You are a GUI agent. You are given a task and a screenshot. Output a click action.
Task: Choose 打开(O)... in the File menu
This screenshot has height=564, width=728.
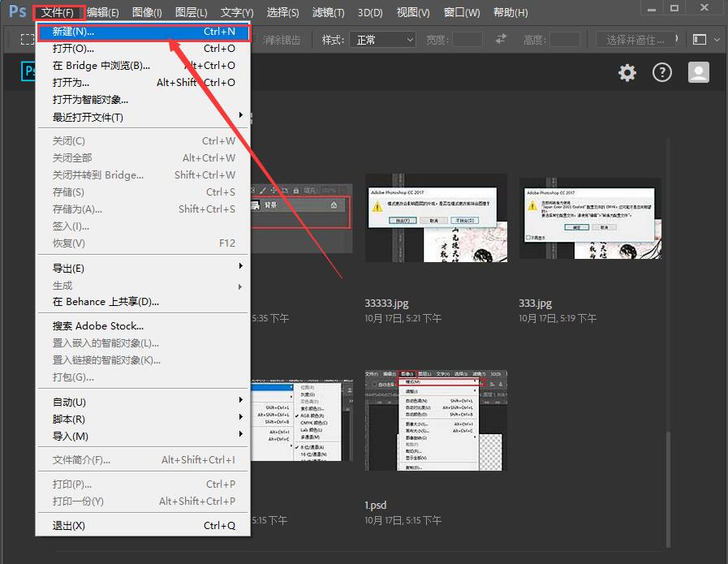(x=144, y=49)
